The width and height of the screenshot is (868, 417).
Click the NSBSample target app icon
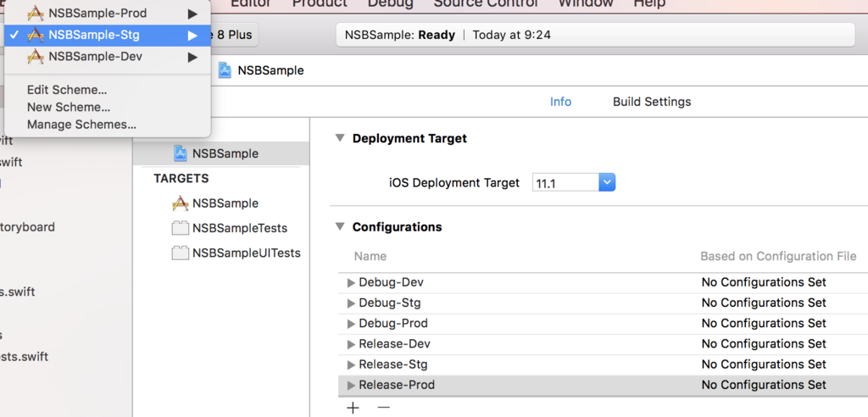[181, 203]
